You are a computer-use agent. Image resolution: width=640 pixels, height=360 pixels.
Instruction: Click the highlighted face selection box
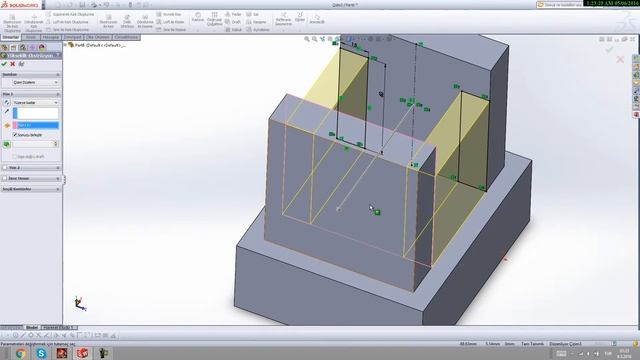point(36,125)
